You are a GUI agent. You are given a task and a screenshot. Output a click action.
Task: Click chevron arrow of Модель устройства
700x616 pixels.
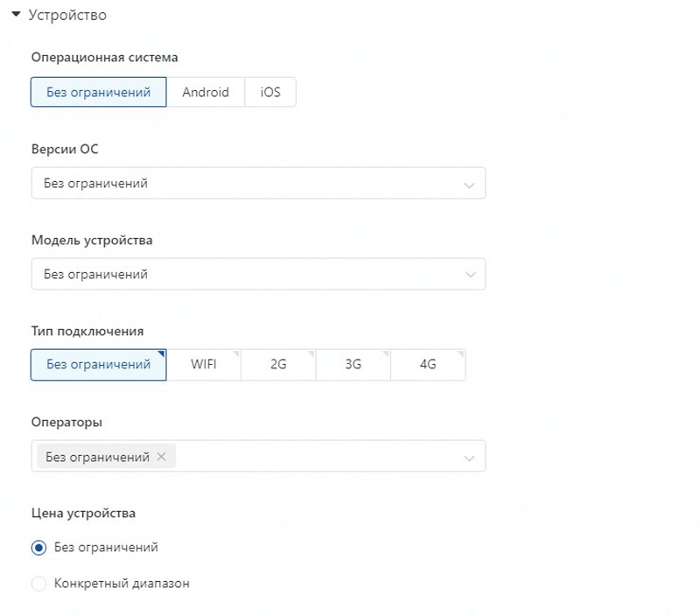470,276
